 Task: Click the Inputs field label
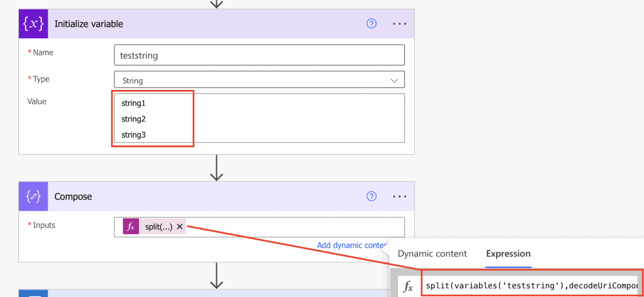point(43,225)
